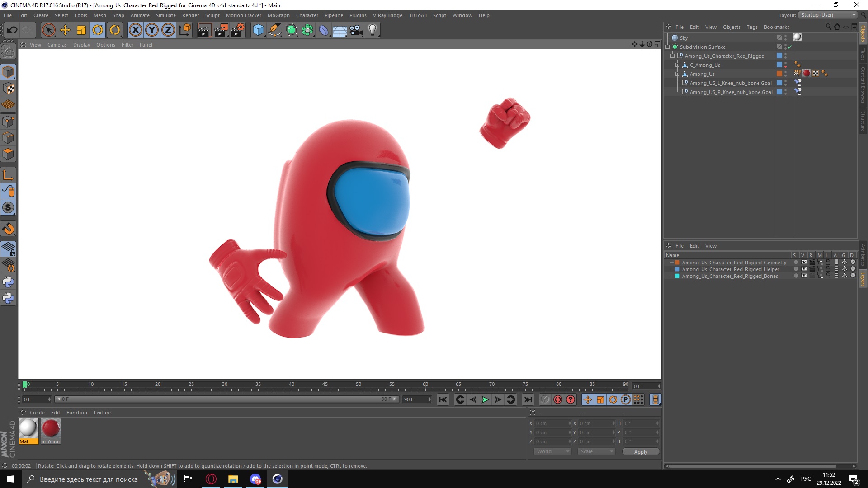Screen dimensions: 868x488
Task: Open the Simulate menu
Action: tap(166, 15)
